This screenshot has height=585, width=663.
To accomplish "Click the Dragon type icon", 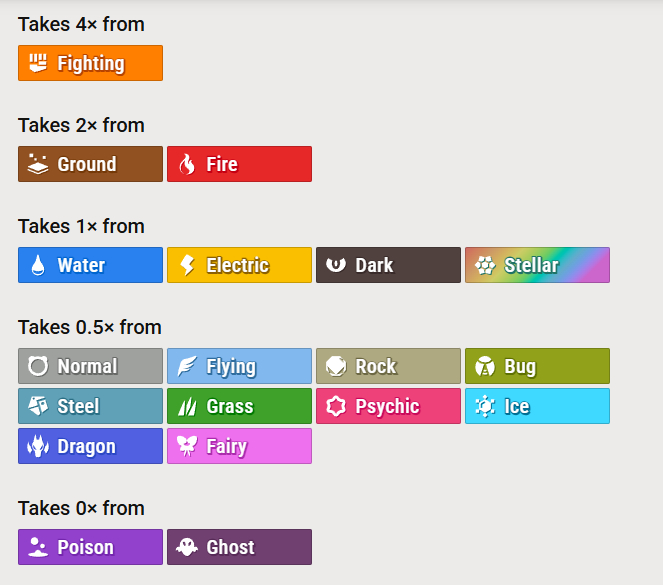I will (38, 447).
